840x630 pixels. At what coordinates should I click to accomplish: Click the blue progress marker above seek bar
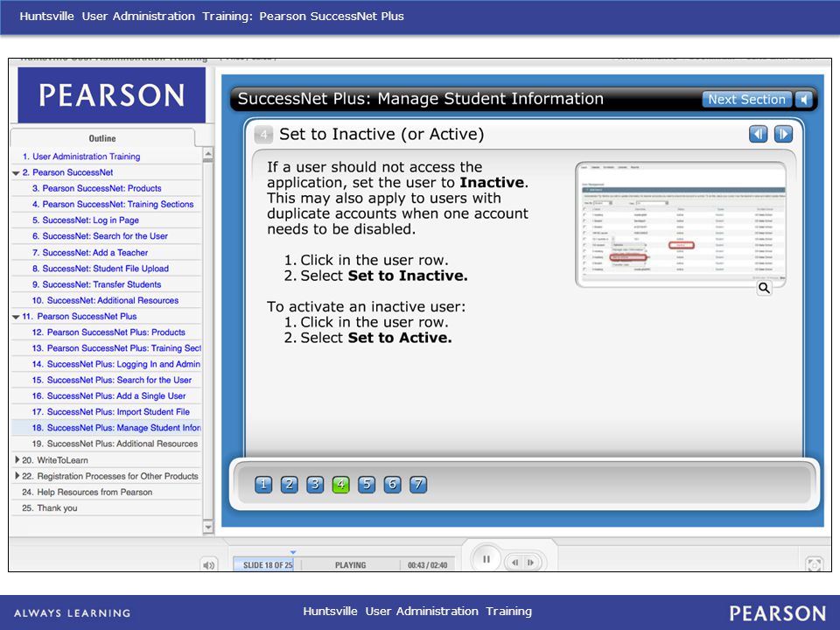click(293, 552)
